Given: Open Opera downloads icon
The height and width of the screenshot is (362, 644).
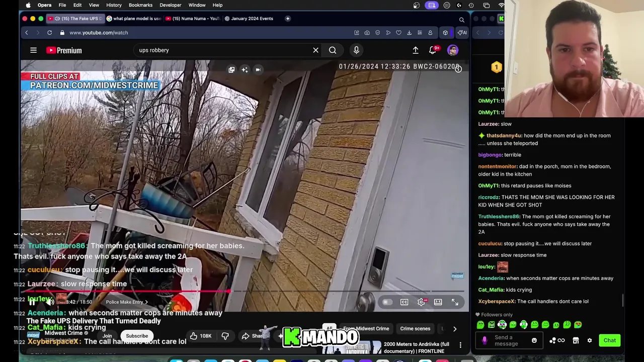Looking at the screenshot, I should pyautogui.click(x=409, y=33).
